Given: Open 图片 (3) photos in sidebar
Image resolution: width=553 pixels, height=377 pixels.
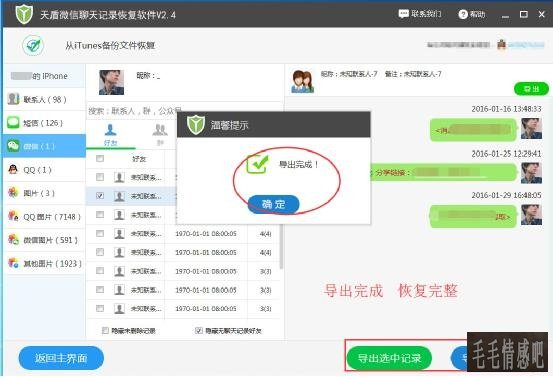Looking at the screenshot, I should point(44,193).
